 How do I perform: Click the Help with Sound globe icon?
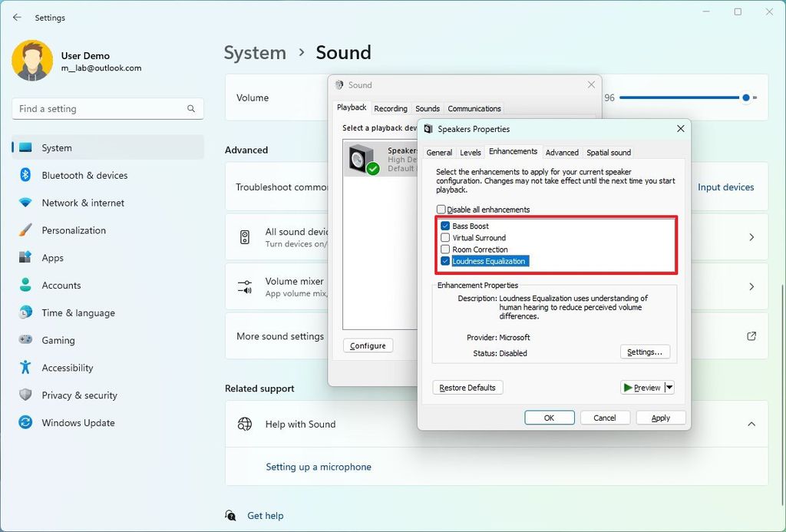[244, 424]
